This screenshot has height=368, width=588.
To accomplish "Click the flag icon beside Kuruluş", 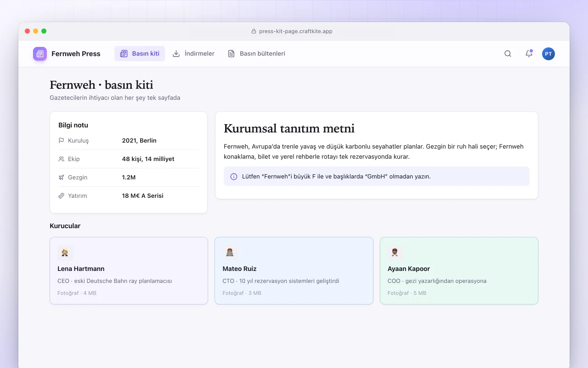I will pyautogui.click(x=62, y=141).
